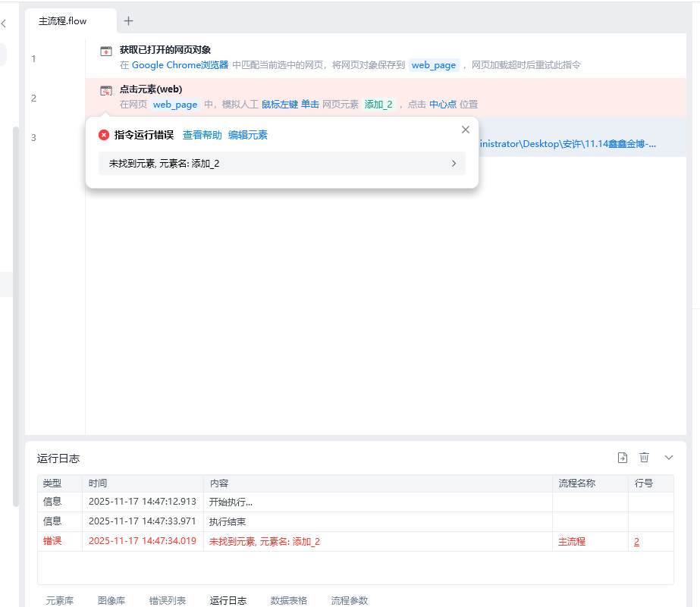Switch to the 数据表格 tab
Image resolution: width=700 pixels, height=607 pixels.
[289, 600]
